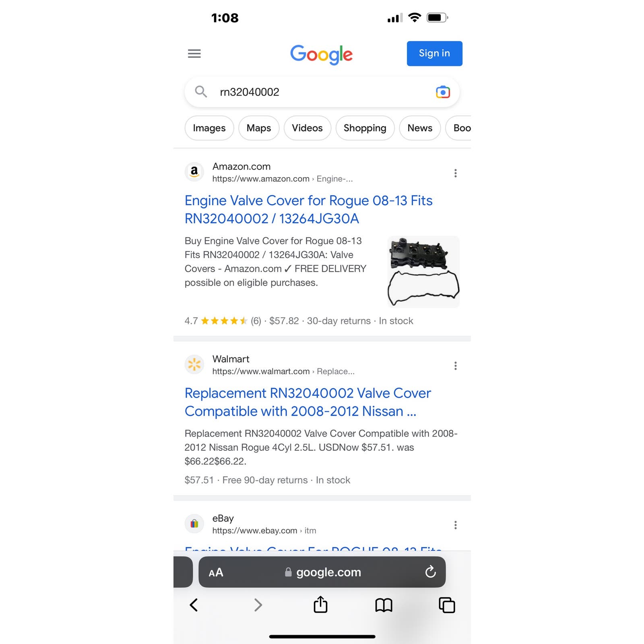Open the AA reader text options
This screenshot has height=644, width=644.
point(216,572)
